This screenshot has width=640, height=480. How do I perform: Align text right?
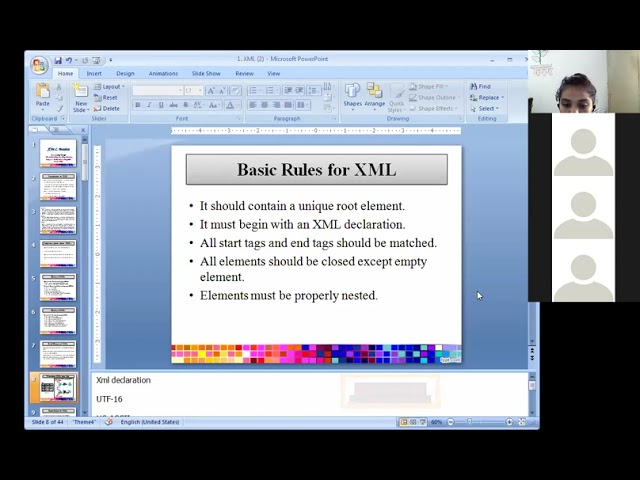coord(276,105)
